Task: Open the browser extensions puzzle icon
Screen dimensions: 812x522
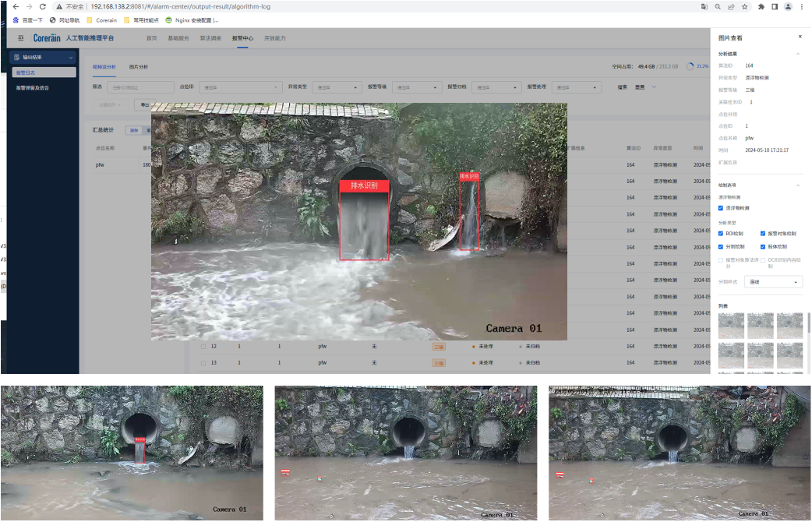Action: coord(761,6)
